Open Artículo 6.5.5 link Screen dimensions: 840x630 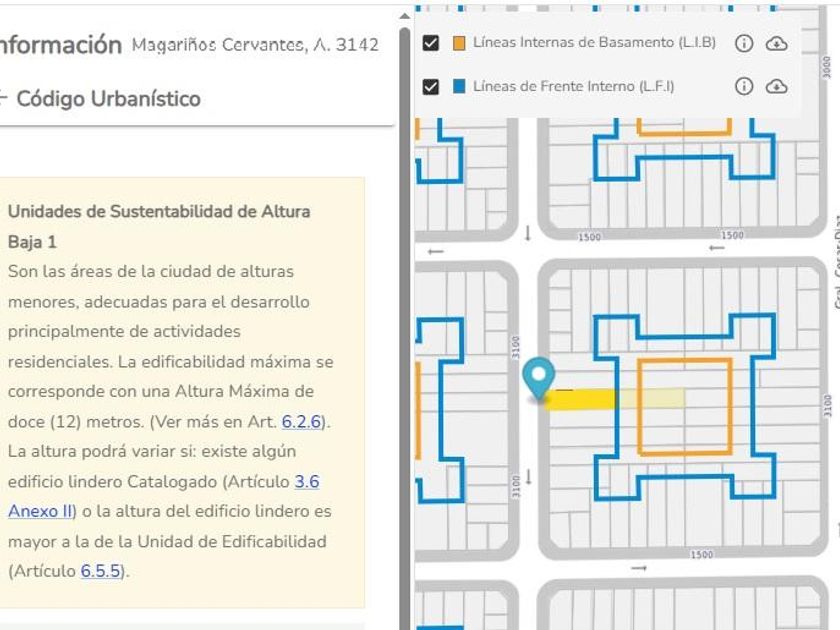[101, 571]
